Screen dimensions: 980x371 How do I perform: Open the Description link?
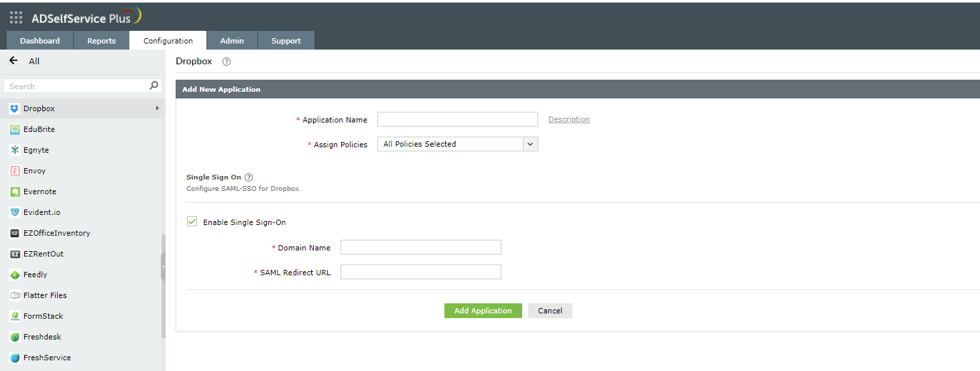click(x=569, y=119)
